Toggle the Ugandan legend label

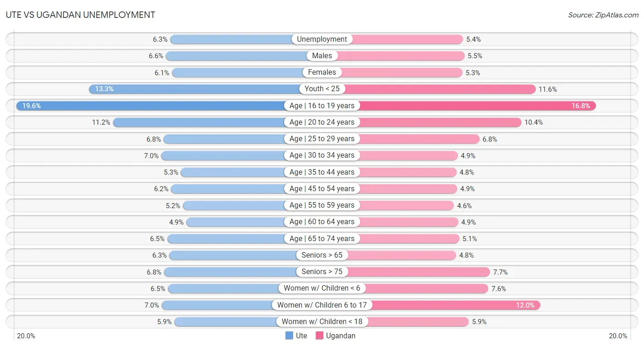pyautogui.click(x=341, y=336)
